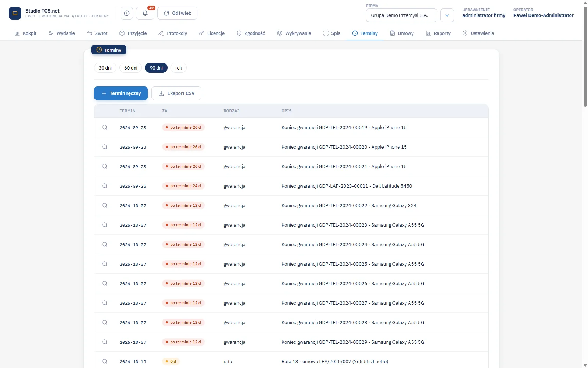Switch to the Umowy tab
The height and width of the screenshot is (368, 588).
point(402,33)
